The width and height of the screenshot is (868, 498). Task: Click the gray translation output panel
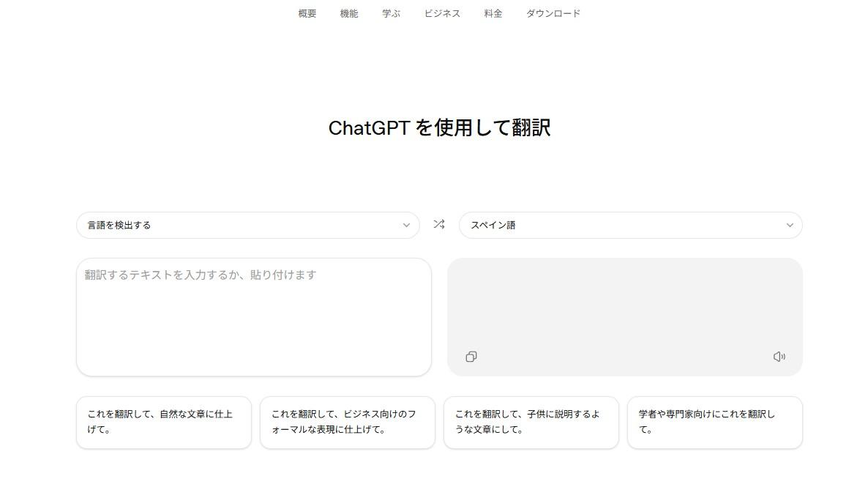624,308
